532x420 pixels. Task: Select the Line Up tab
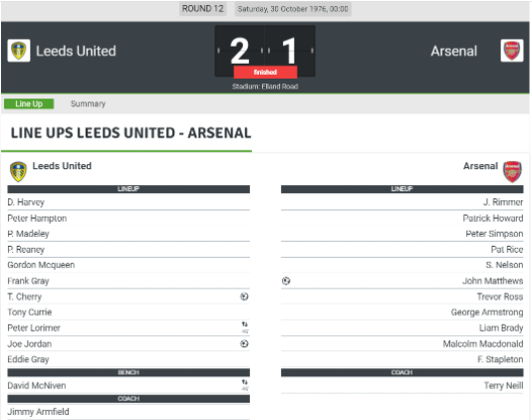click(x=29, y=104)
